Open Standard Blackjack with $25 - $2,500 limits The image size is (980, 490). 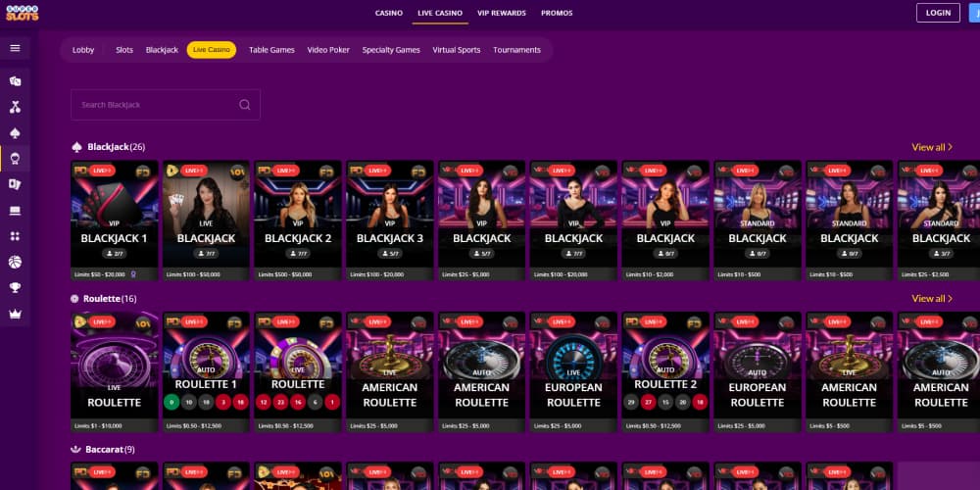pos(939,220)
